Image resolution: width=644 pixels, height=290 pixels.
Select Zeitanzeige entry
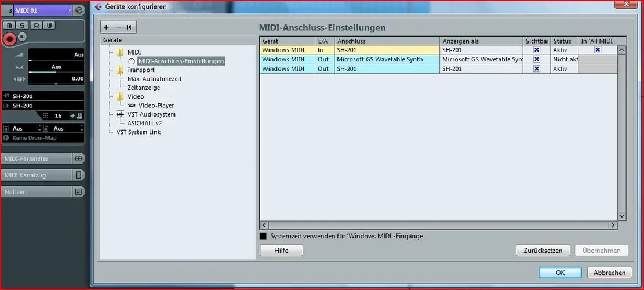144,88
